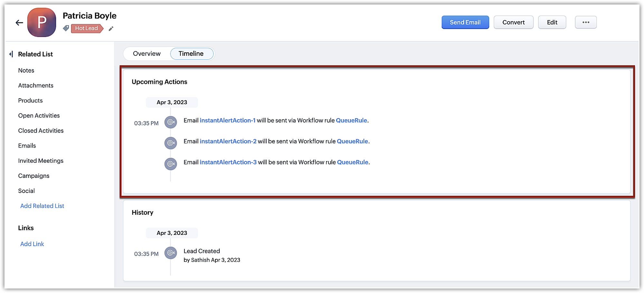Click the Hot Lead tag
Viewport: 644px width, 293px height.
tap(87, 28)
